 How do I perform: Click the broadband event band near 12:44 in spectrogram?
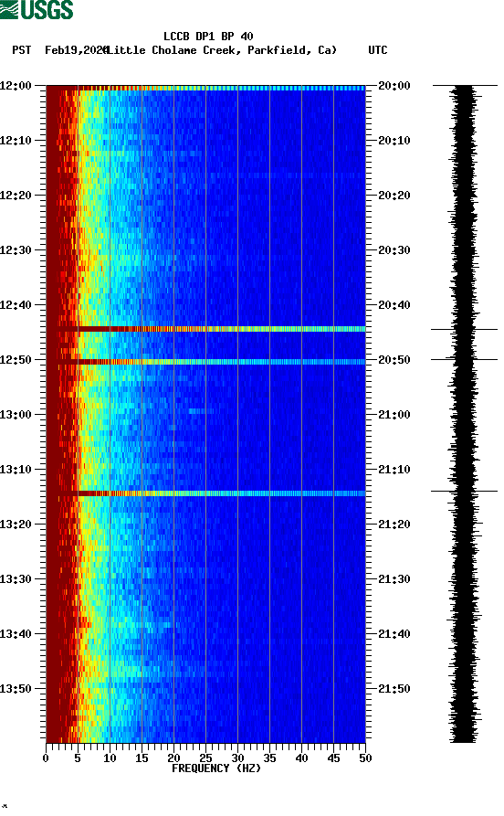[x=206, y=329]
